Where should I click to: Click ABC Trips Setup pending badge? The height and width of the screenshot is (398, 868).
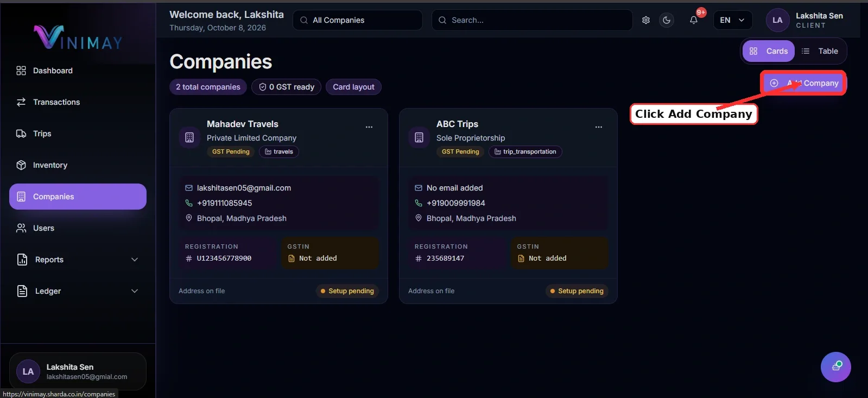577,291
